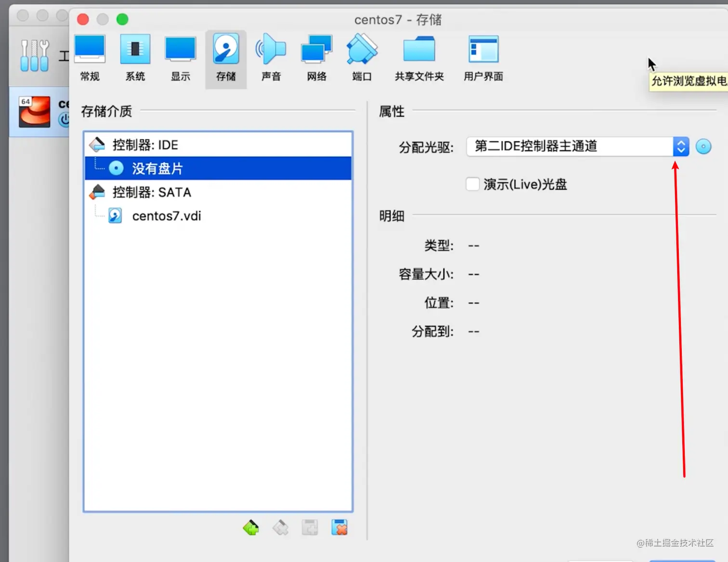
Task: Select the 存储 storage settings tab
Action: pyautogui.click(x=226, y=59)
